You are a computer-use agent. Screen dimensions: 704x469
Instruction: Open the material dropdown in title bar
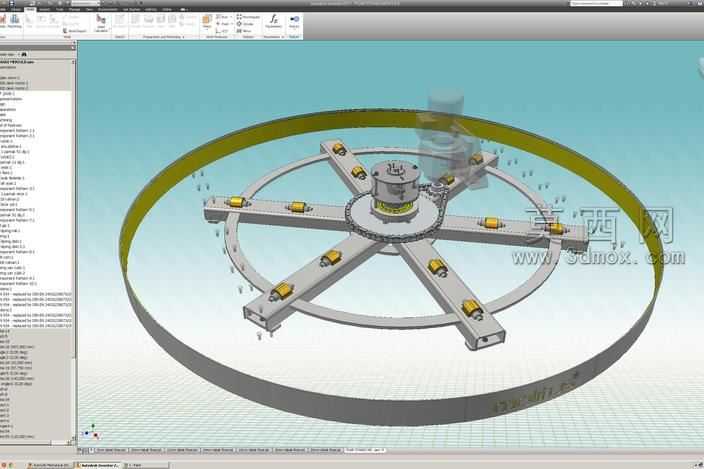85,4
